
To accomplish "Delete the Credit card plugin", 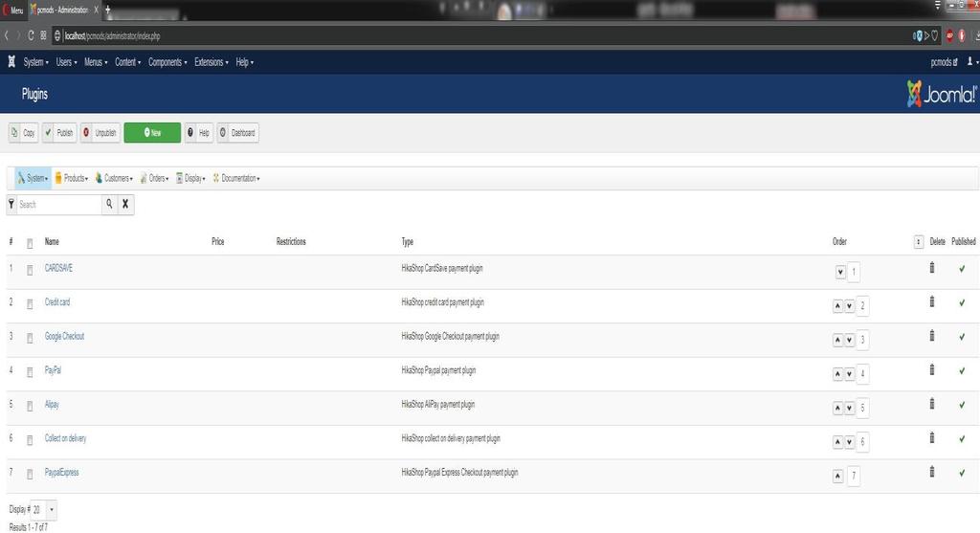I will click(x=932, y=301).
